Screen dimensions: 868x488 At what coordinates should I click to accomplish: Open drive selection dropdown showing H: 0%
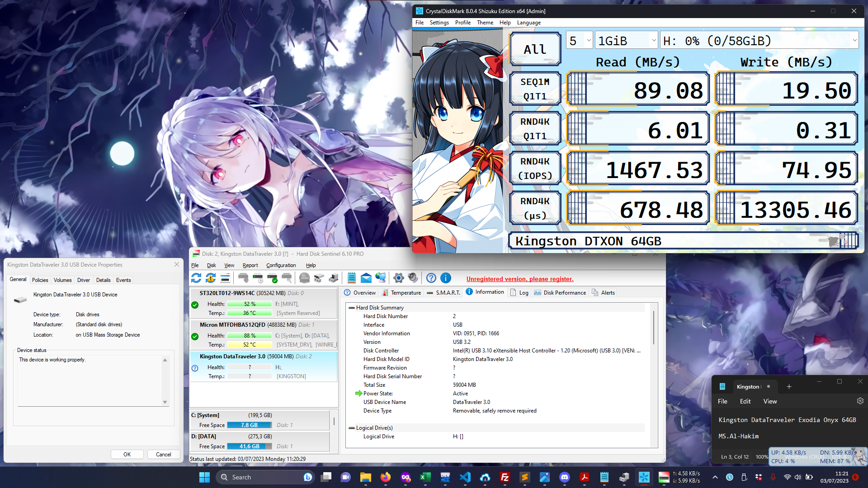pyautogui.click(x=759, y=41)
